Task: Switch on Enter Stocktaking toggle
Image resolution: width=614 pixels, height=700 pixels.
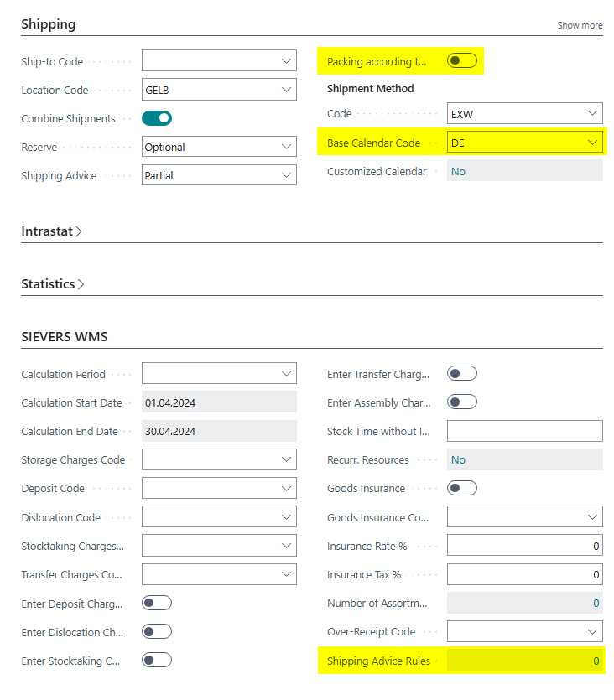Action: (157, 660)
